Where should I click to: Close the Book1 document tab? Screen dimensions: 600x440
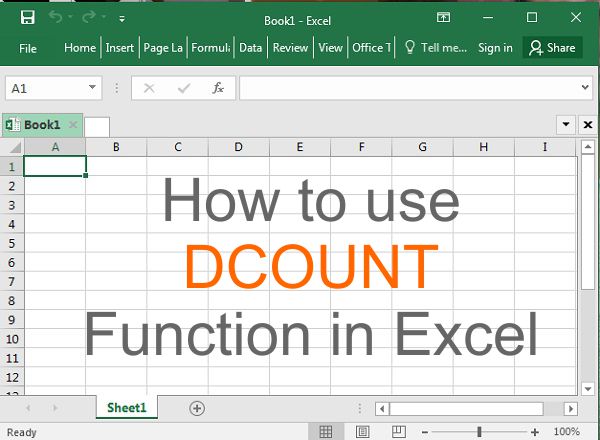pos(73,125)
